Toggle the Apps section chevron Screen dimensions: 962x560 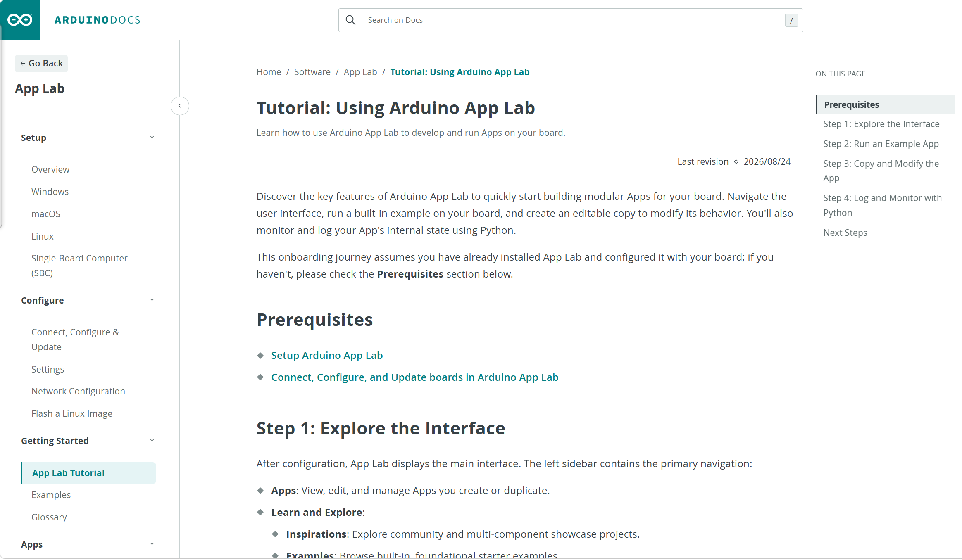tap(152, 544)
